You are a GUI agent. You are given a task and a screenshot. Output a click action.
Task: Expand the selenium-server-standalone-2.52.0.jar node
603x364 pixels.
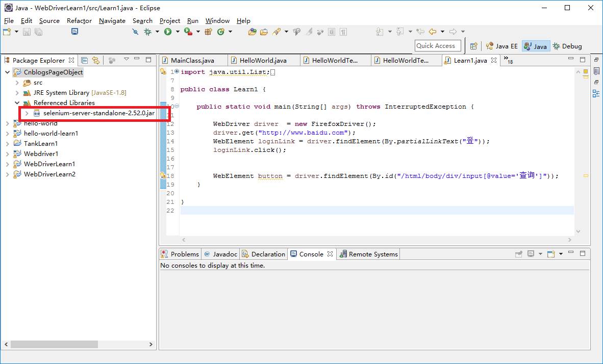[x=27, y=113]
